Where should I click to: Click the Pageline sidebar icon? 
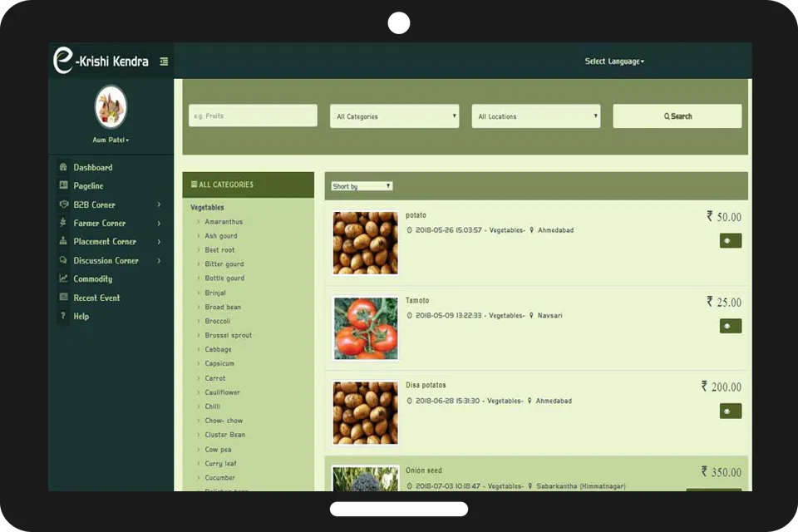pyautogui.click(x=63, y=185)
